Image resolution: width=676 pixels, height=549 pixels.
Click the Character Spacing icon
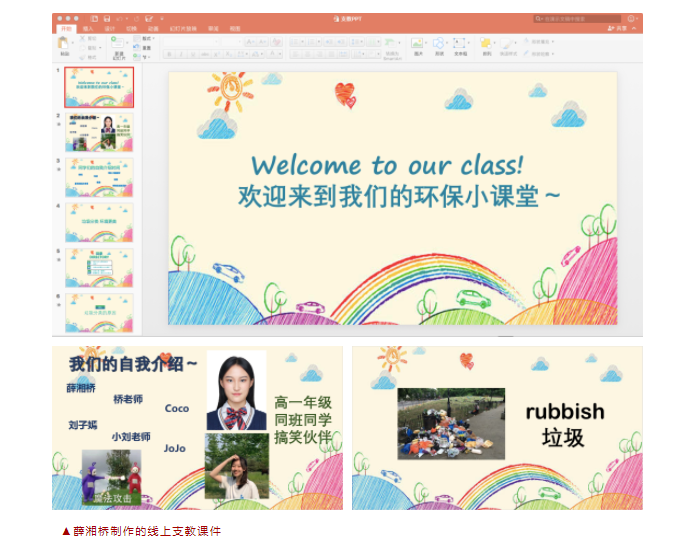coord(242,54)
